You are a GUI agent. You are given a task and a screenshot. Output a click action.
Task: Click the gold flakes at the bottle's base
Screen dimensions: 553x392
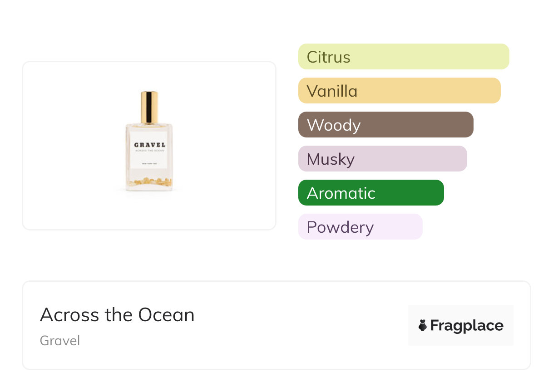point(149,182)
